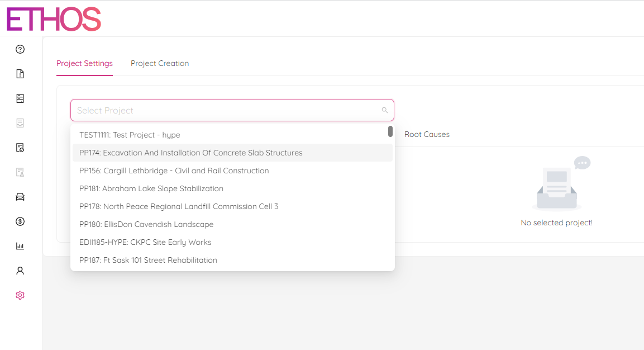Select the inspection checklist sidebar icon
The height and width of the screenshot is (350, 644).
point(20,147)
